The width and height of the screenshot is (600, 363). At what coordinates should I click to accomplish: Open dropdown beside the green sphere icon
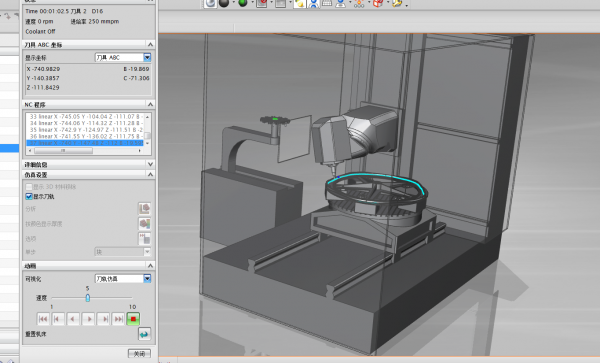252,3
